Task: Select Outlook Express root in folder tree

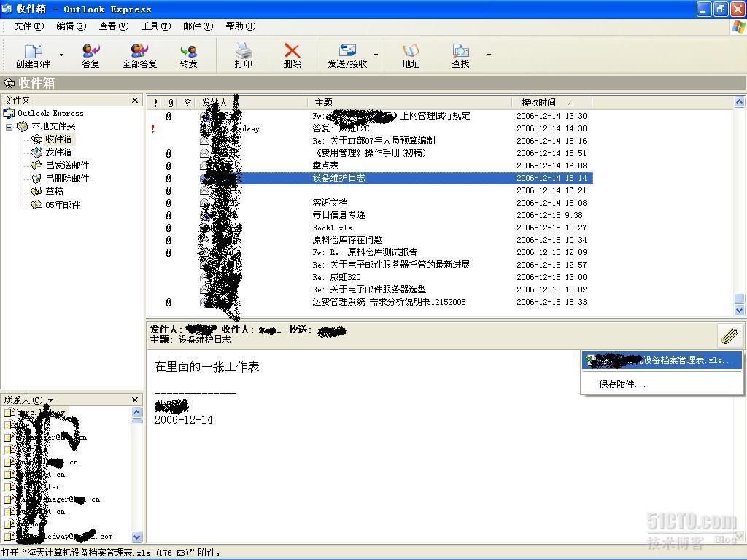Action: [44, 113]
